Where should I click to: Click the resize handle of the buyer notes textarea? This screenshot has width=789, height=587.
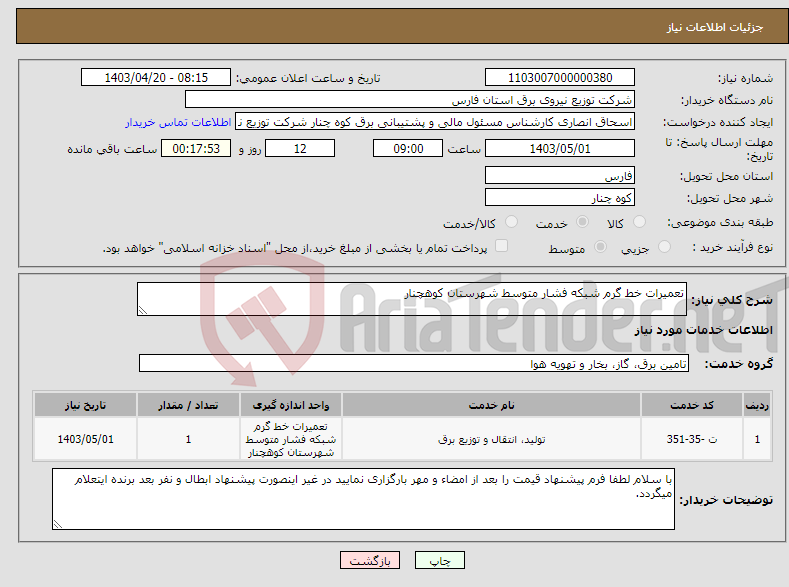58,524
